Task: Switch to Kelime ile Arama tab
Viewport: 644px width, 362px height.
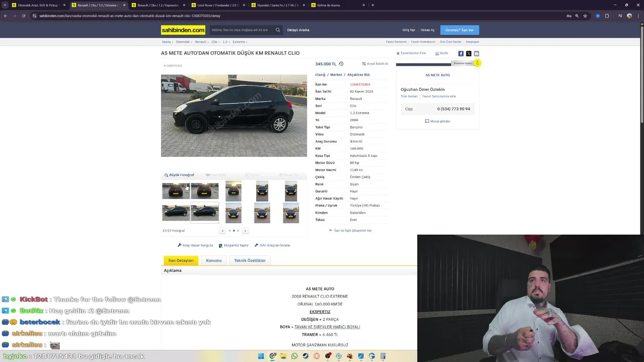Action: pos(338,5)
